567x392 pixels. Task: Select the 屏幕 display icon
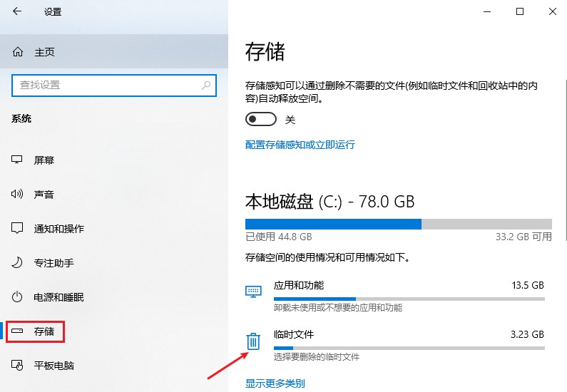(17, 160)
